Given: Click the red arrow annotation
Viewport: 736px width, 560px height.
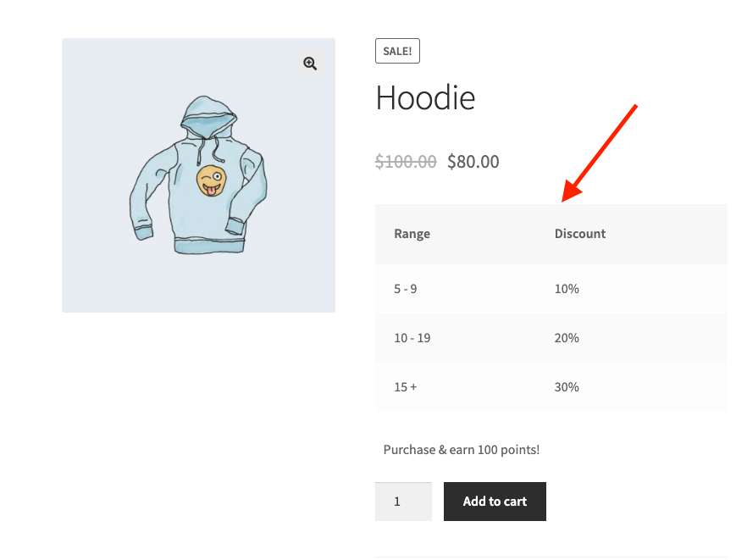Looking at the screenshot, I should click(600, 152).
